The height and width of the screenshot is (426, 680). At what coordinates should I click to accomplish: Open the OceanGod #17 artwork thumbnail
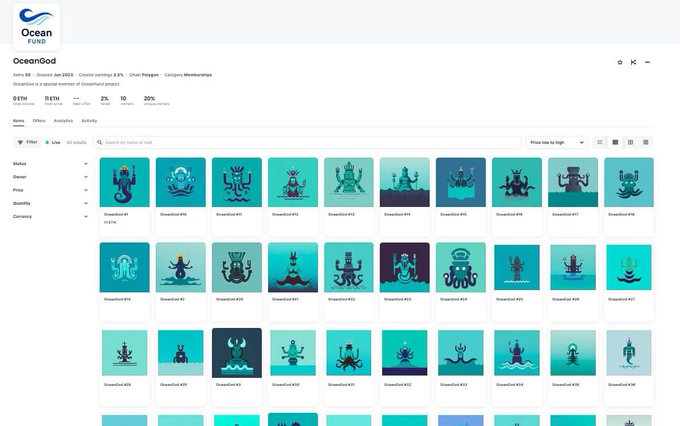(573, 182)
